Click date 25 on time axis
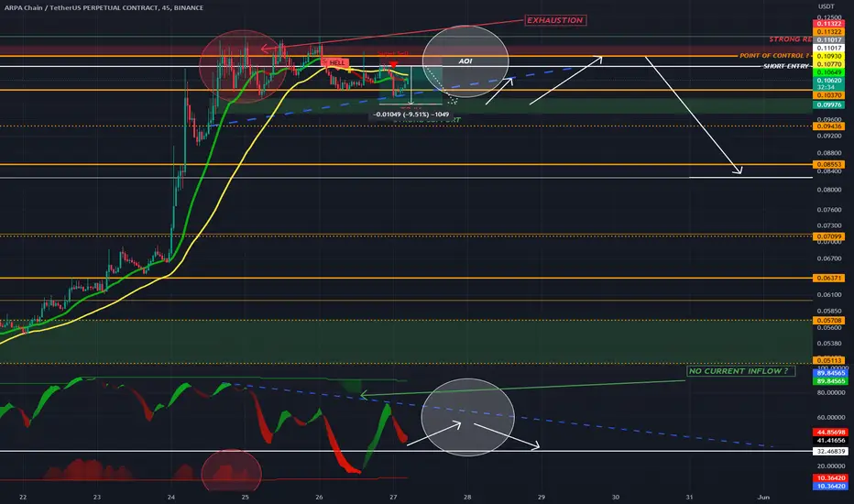854x504 pixels. point(245,497)
